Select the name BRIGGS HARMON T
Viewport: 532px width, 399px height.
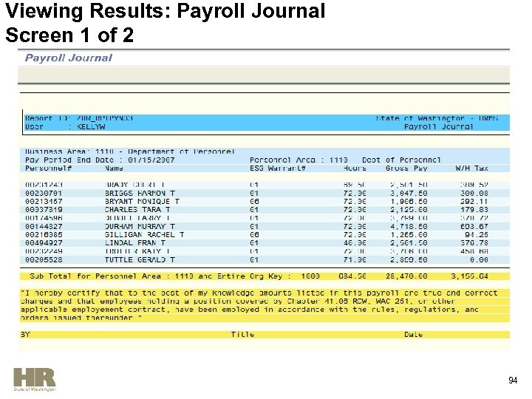pos(140,194)
